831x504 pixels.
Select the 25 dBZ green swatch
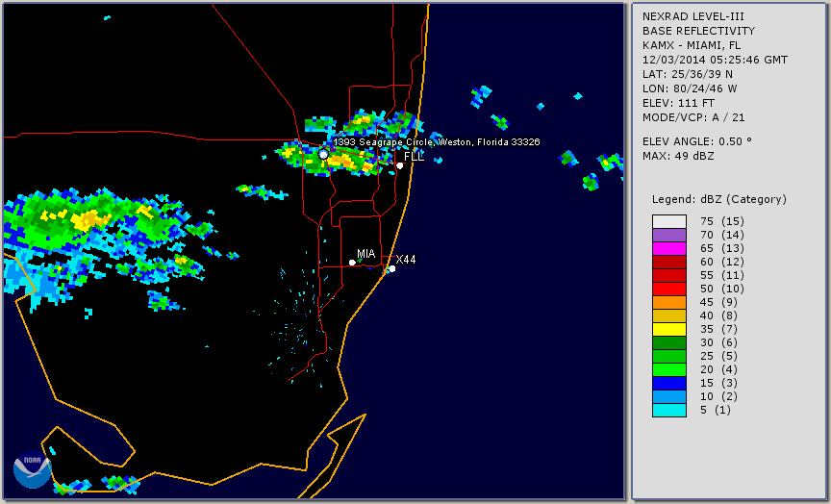[x=669, y=356]
